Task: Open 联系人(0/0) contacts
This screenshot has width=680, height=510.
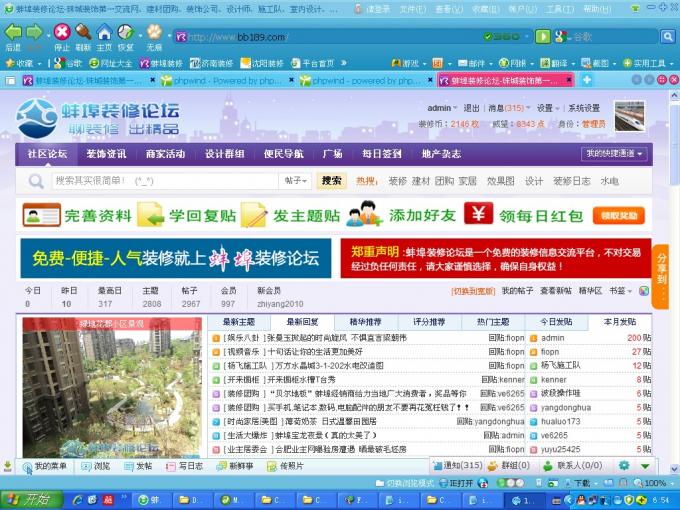Action: (572, 466)
